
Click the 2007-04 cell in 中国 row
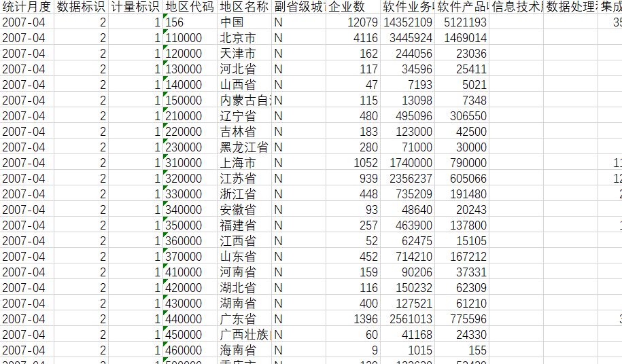point(27,22)
